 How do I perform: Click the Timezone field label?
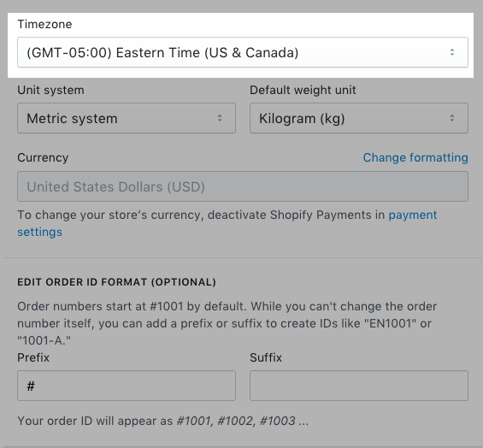tap(44, 24)
